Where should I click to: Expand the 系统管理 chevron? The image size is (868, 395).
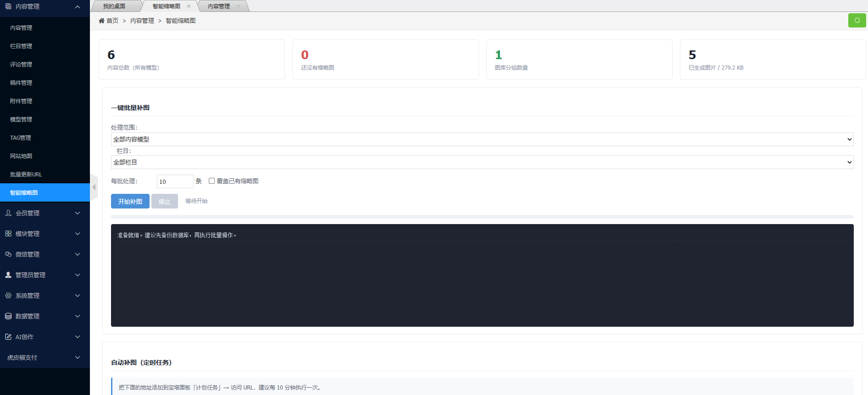(78, 296)
